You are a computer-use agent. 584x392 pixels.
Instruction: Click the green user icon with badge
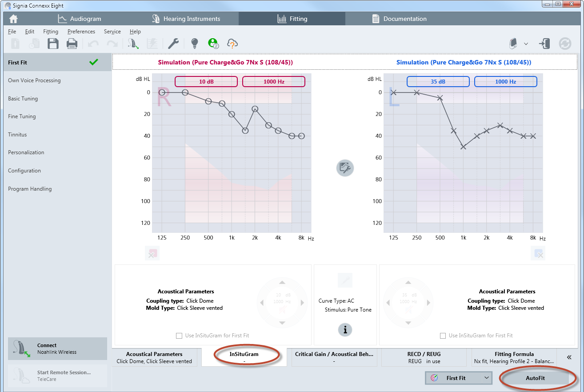click(x=213, y=44)
